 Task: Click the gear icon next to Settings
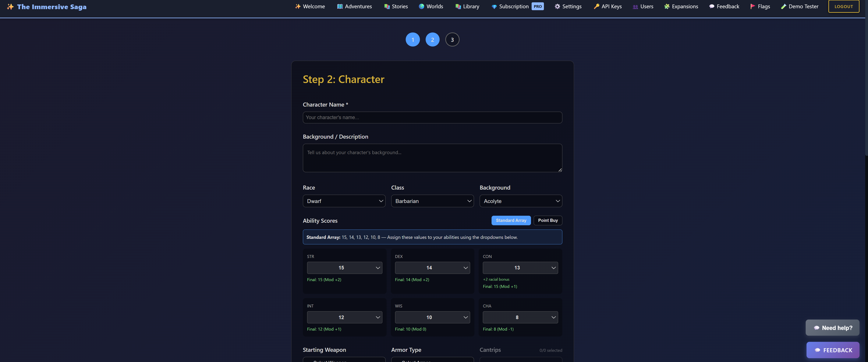coord(557,6)
